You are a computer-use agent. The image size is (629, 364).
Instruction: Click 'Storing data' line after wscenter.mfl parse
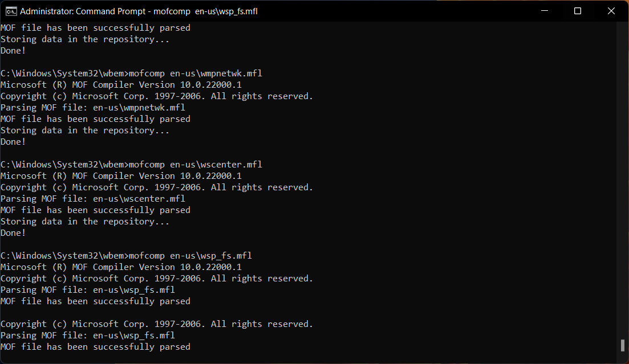tap(85, 222)
